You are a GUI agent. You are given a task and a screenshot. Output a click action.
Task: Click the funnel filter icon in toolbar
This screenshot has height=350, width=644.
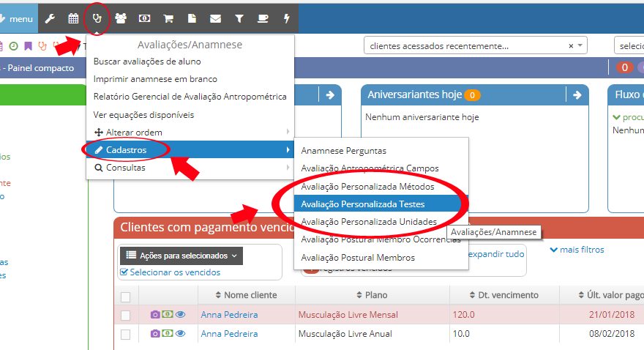[x=239, y=18]
